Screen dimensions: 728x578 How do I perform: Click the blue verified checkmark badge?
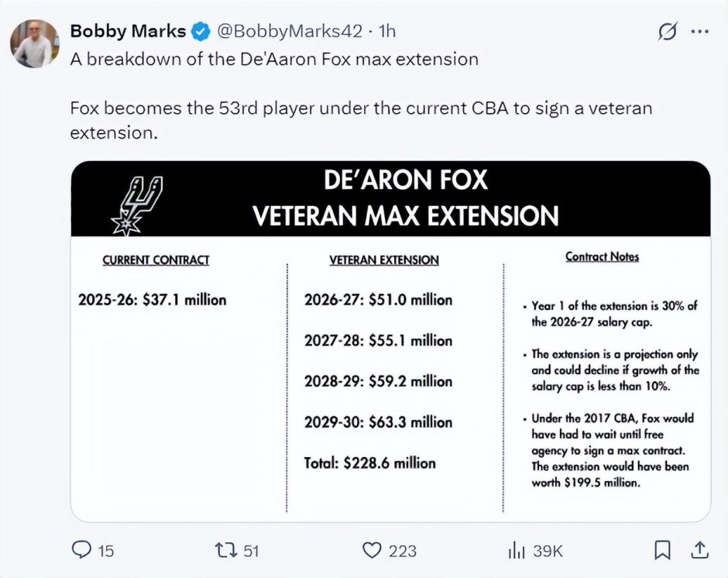(x=200, y=32)
